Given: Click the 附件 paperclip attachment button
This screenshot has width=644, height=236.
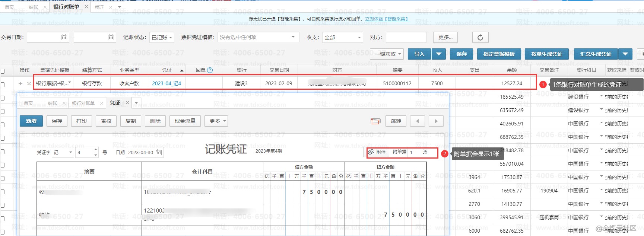Looking at the screenshot, I should [x=377, y=152].
